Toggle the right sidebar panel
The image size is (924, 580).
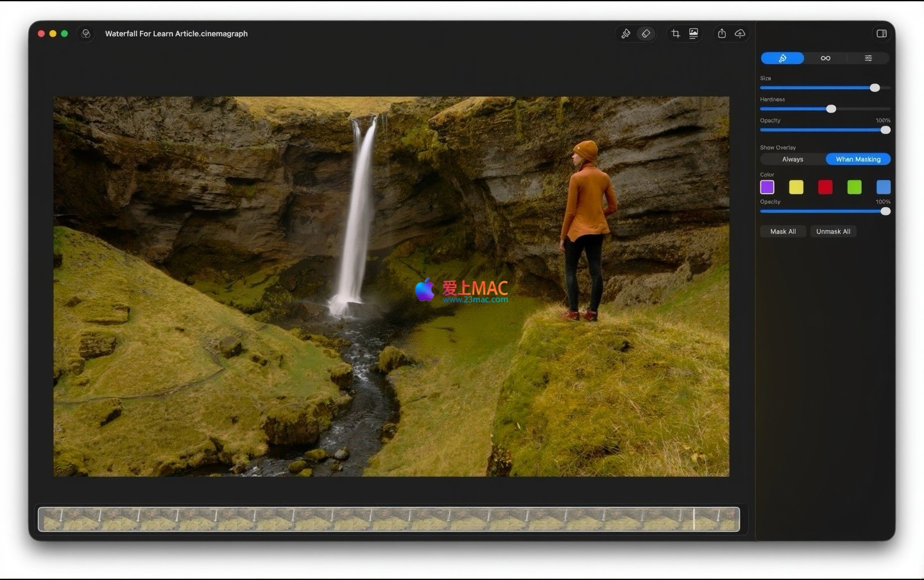point(882,33)
